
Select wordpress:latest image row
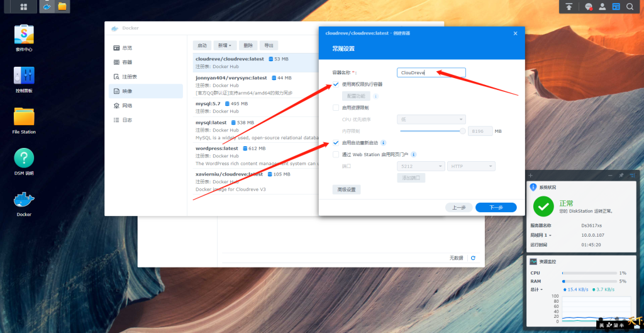coord(255,155)
